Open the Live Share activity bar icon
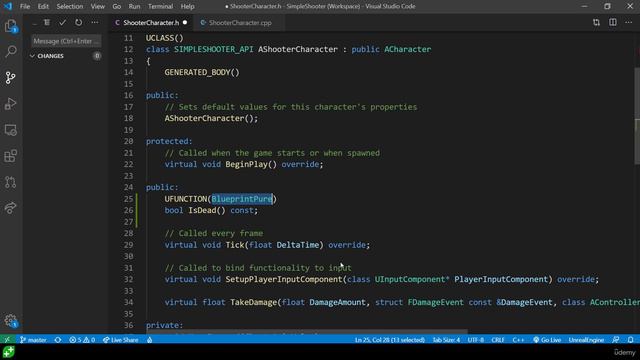 point(11,208)
